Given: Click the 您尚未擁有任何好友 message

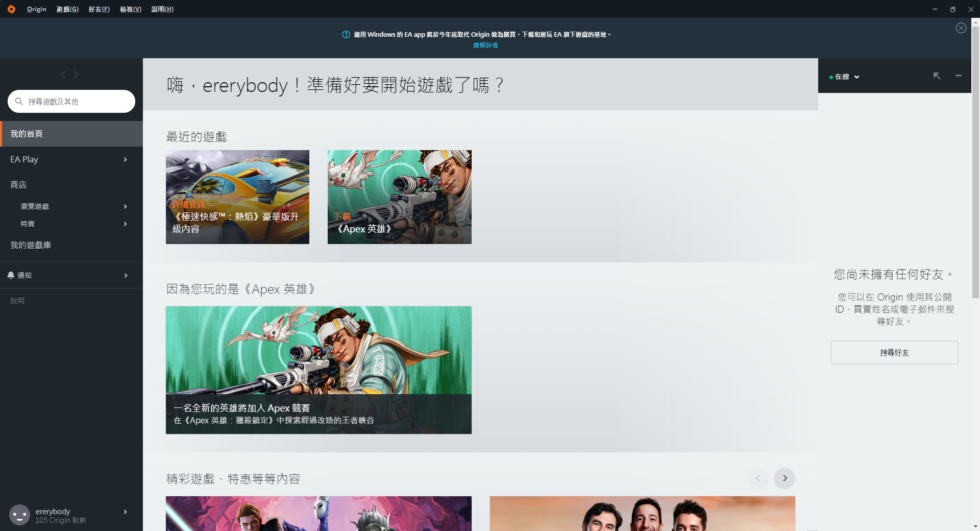Looking at the screenshot, I should point(894,275).
